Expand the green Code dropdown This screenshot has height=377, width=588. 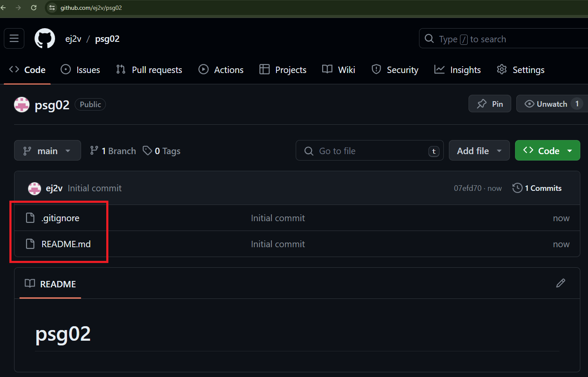coord(547,151)
